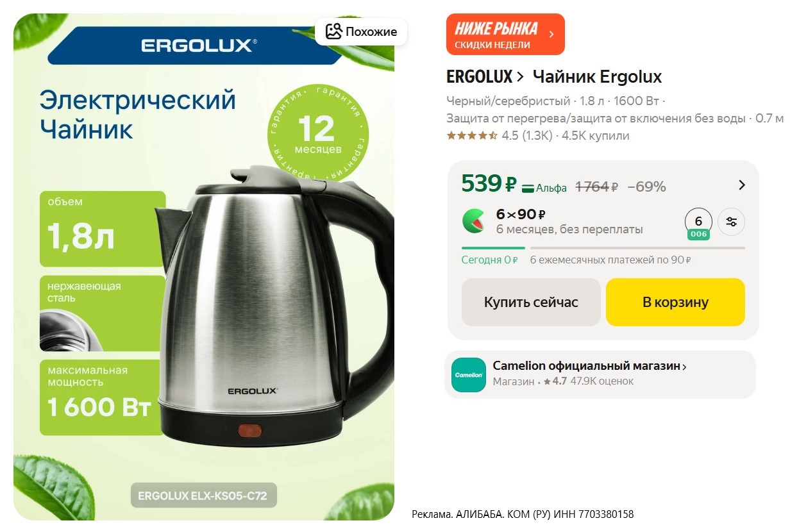This screenshot has height=532, width=790.
Task: Open the Чайник Ergolux product title
Action: click(x=597, y=77)
